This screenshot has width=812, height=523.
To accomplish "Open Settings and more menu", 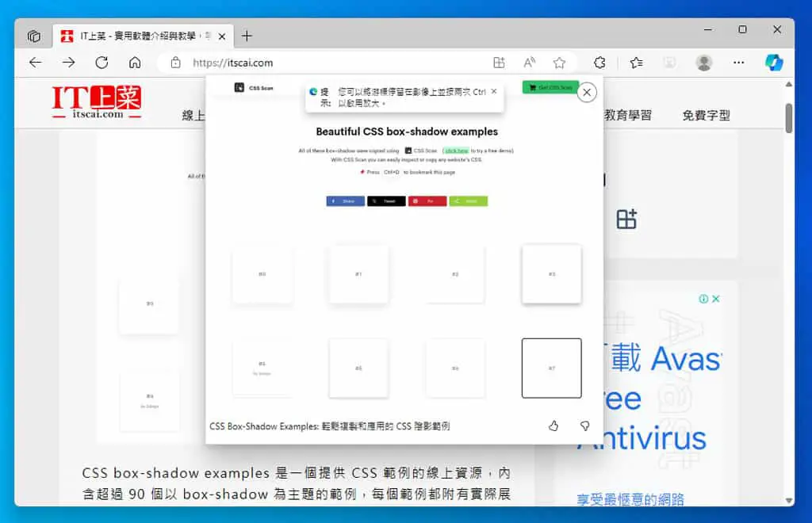I will (x=738, y=63).
